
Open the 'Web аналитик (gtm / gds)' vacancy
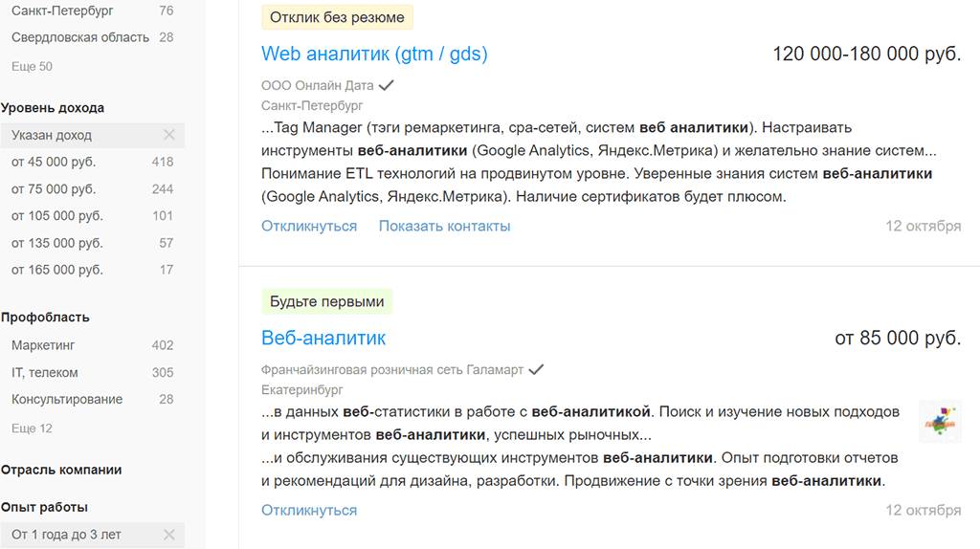(374, 54)
